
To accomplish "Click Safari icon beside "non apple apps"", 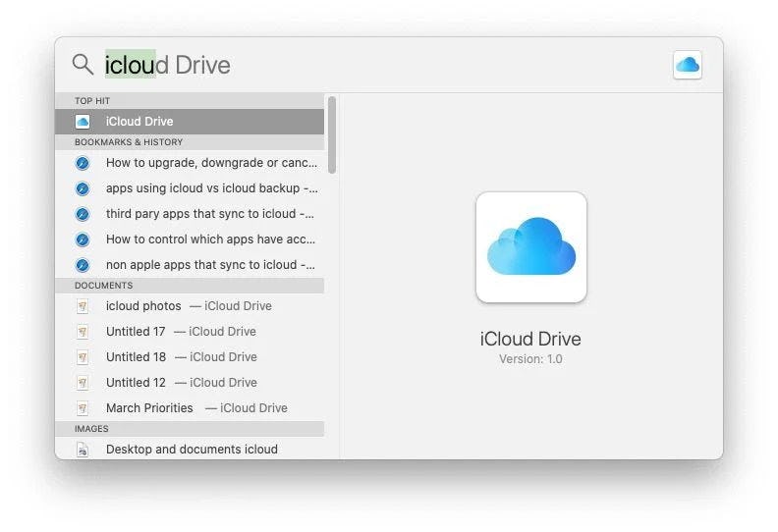I will pyautogui.click(x=83, y=265).
